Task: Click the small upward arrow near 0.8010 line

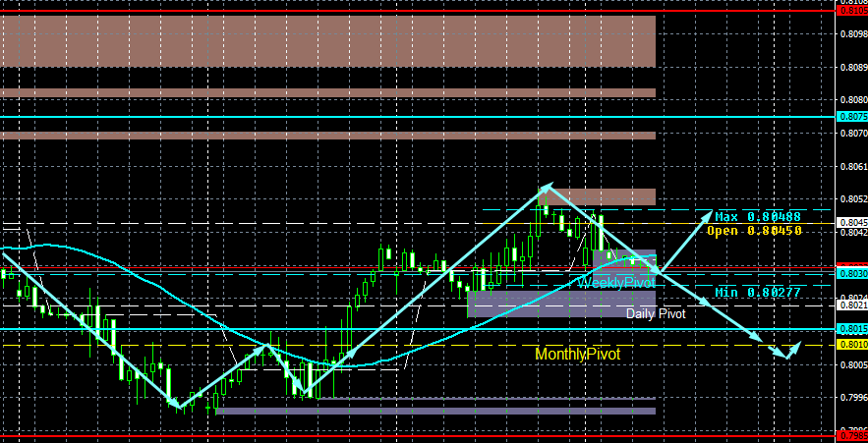Action: click(795, 347)
